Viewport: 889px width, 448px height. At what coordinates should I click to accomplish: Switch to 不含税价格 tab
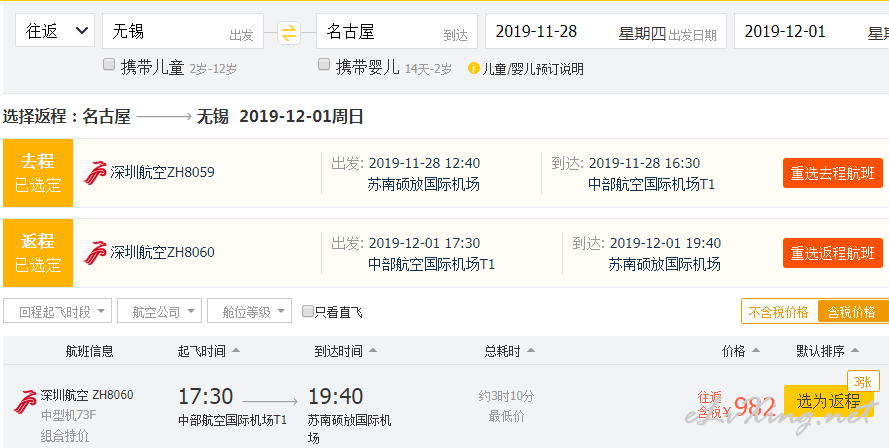[779, 311]
